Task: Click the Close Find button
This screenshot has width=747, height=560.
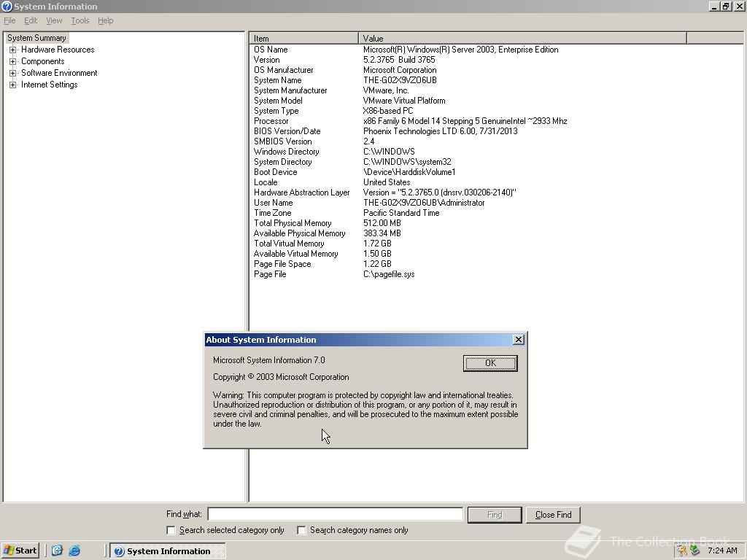Action: 553,515
